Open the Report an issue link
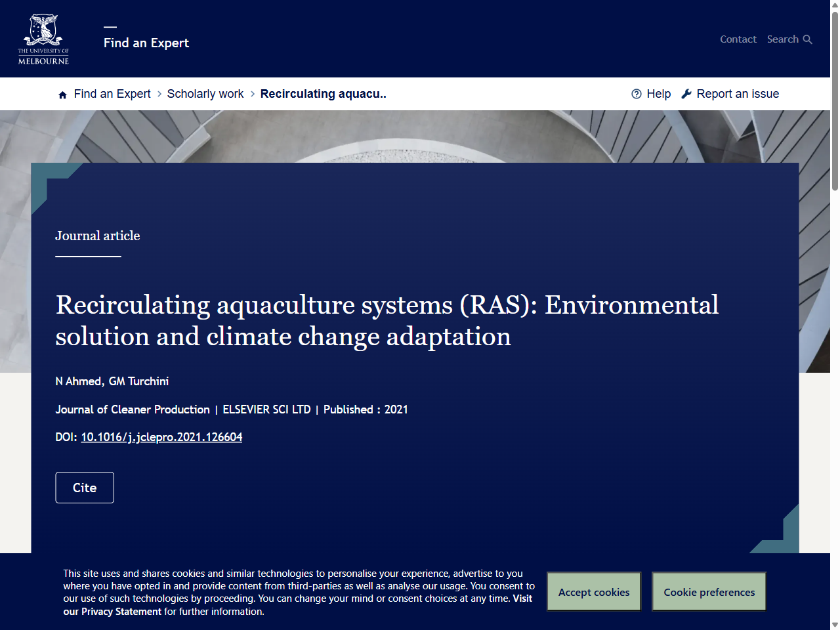 point(738,94)
